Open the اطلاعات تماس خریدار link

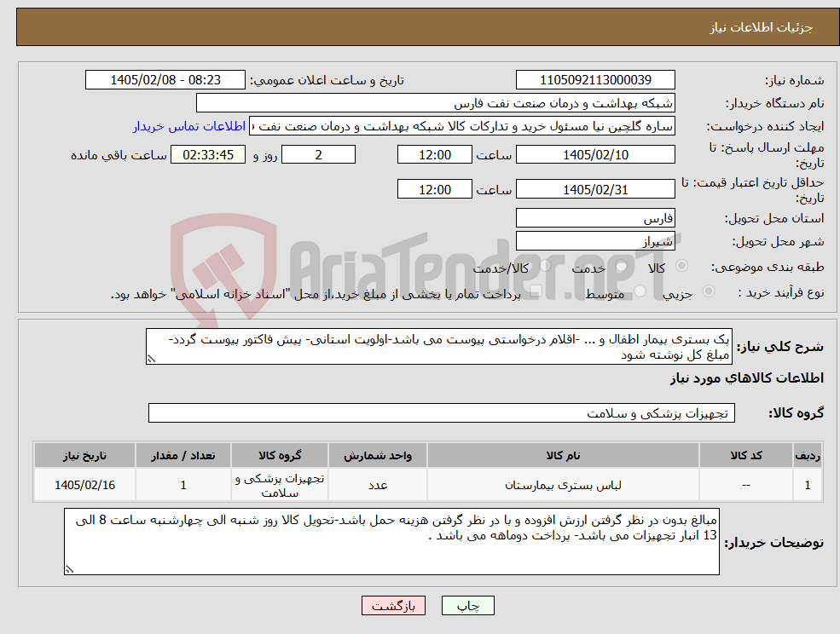click(189, 126)
